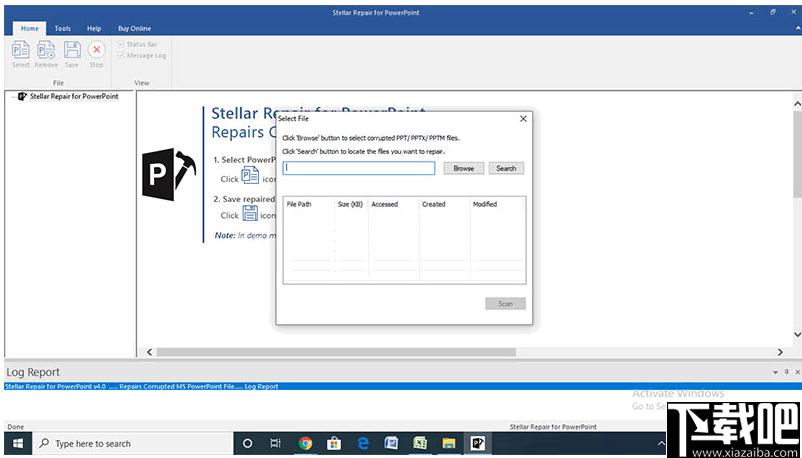
Task: Switch to the Home ribbon tab
Action: click(30, 29)
